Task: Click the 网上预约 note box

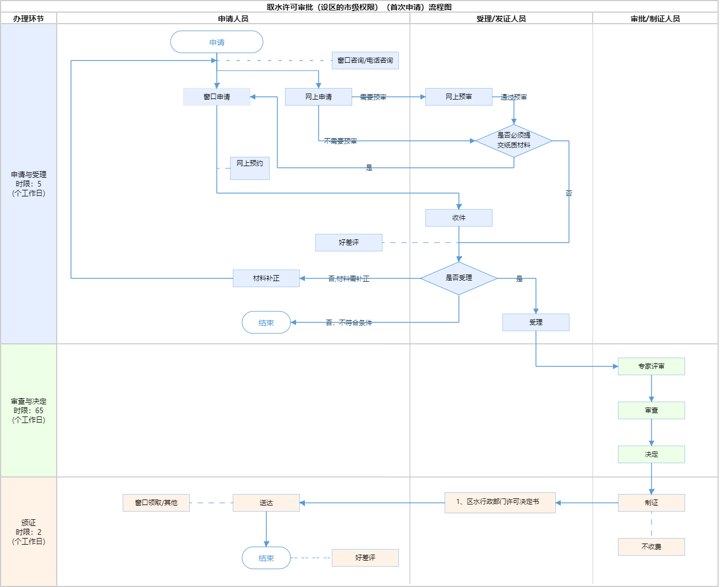Action: coord(249,168)
